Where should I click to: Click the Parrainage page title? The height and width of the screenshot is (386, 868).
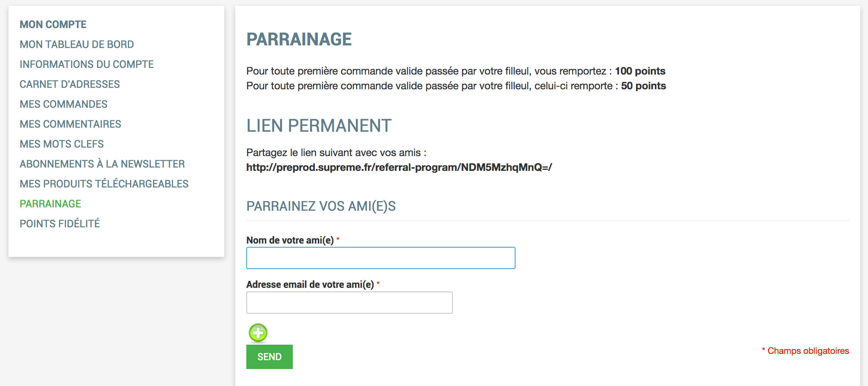299,39
